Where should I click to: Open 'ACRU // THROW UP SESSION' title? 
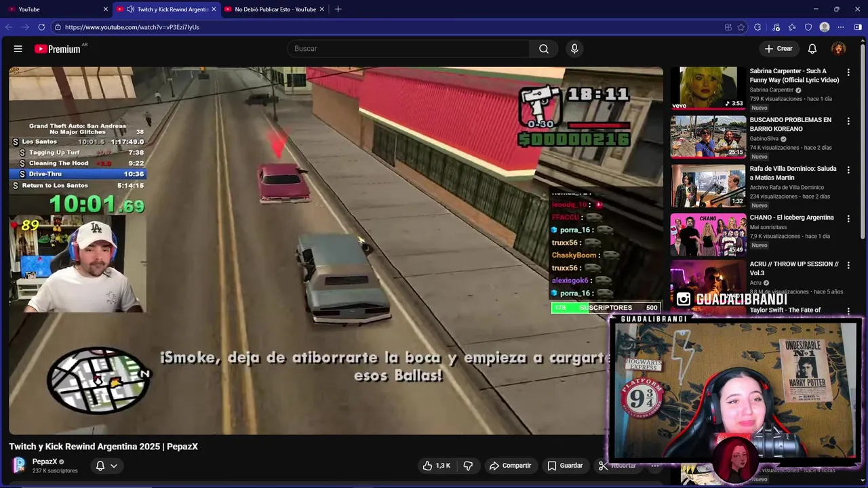(x=794, y=268)
